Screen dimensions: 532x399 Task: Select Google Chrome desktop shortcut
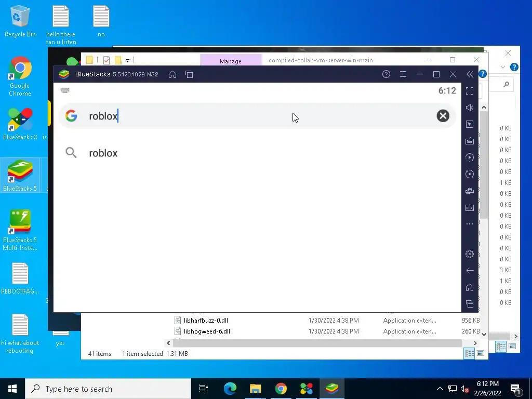click(20, 77)
